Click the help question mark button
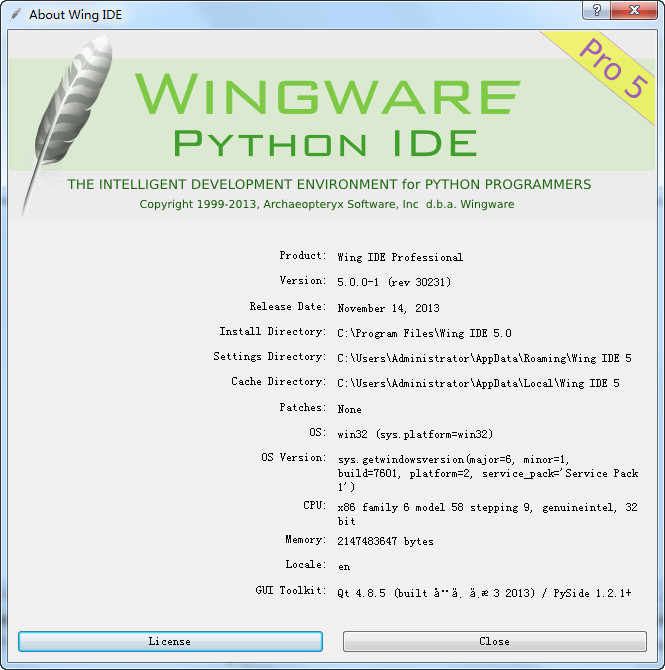This screenshot has width=665, height=670. click(x=597, y=10)
